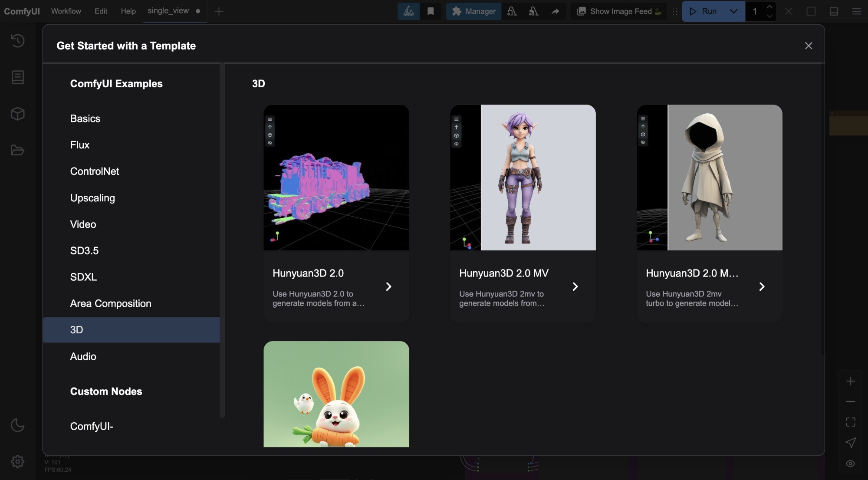The height and width of the screenshot is (480, 868).
Task: Click chevron on Hunyuan3D 2.0 M… turbo card
Action: click(762, 286)
